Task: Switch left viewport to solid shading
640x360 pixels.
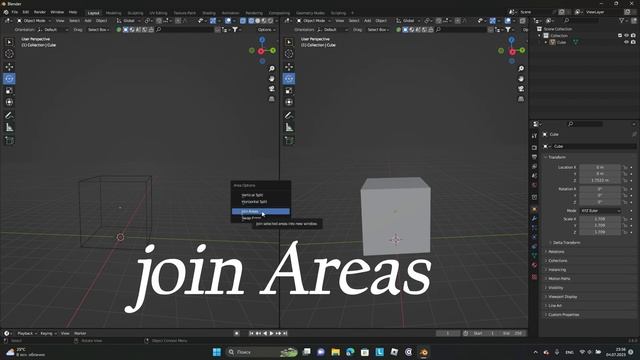Action: (258, 20)
